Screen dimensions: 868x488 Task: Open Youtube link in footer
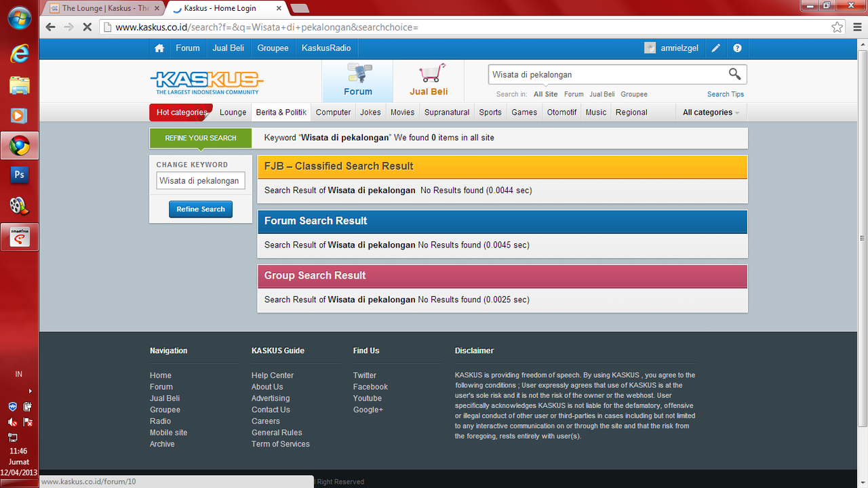368,399
